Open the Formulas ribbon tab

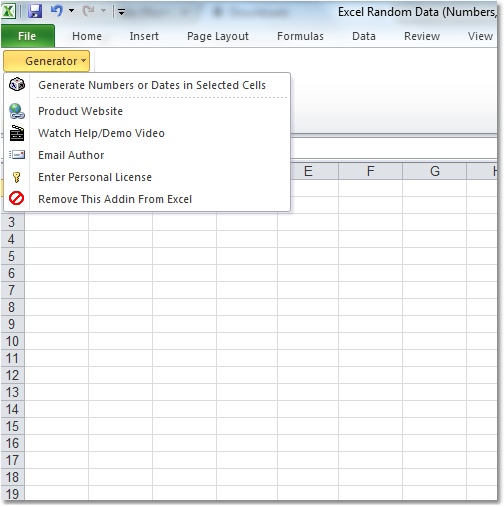(x=300, y=36)
